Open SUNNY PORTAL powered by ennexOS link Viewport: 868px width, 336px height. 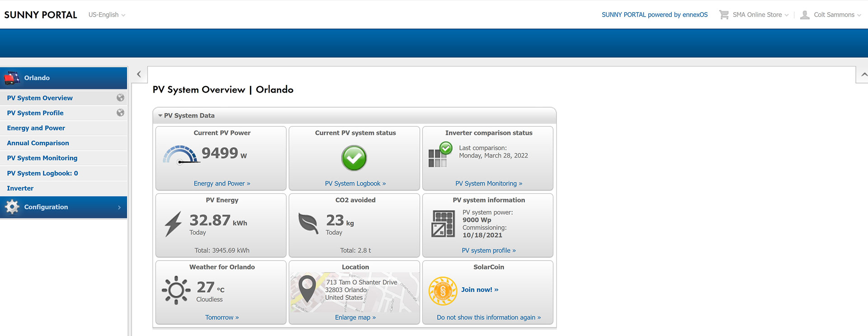pos(655,15)
